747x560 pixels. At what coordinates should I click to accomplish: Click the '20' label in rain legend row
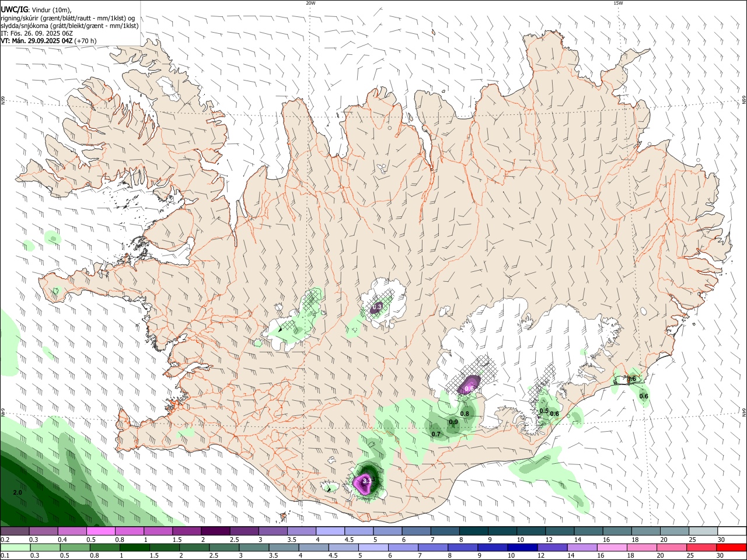click(661, 556)
